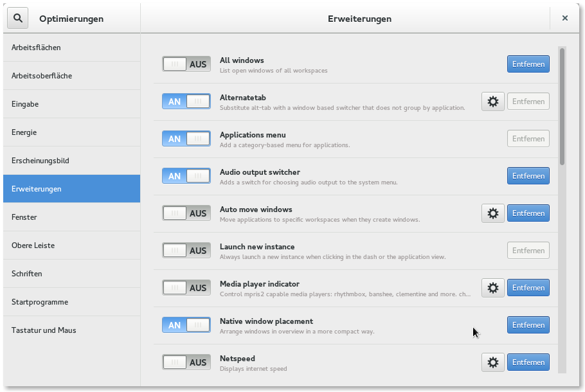Enable Auto move windows switch

(186, 213)
